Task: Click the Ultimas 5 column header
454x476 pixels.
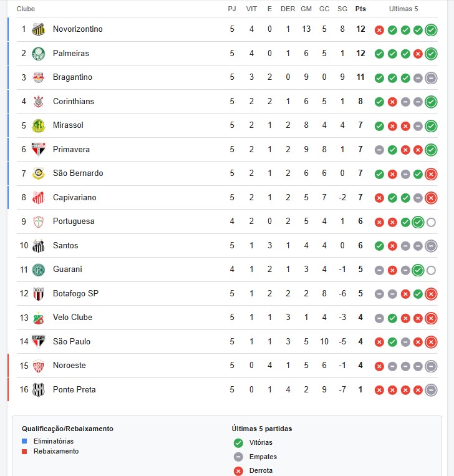Action: point(403,9)
